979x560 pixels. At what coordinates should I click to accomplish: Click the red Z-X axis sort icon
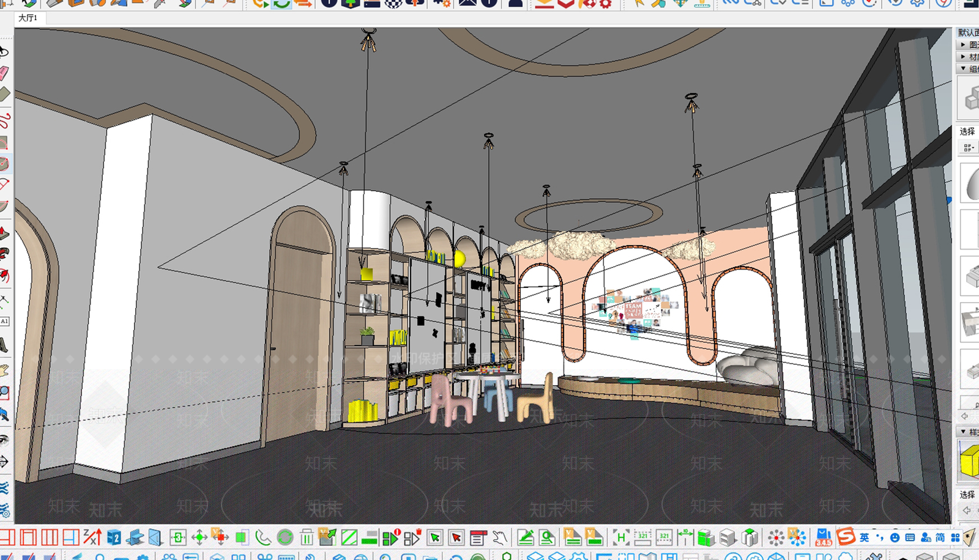coord(92,538)
